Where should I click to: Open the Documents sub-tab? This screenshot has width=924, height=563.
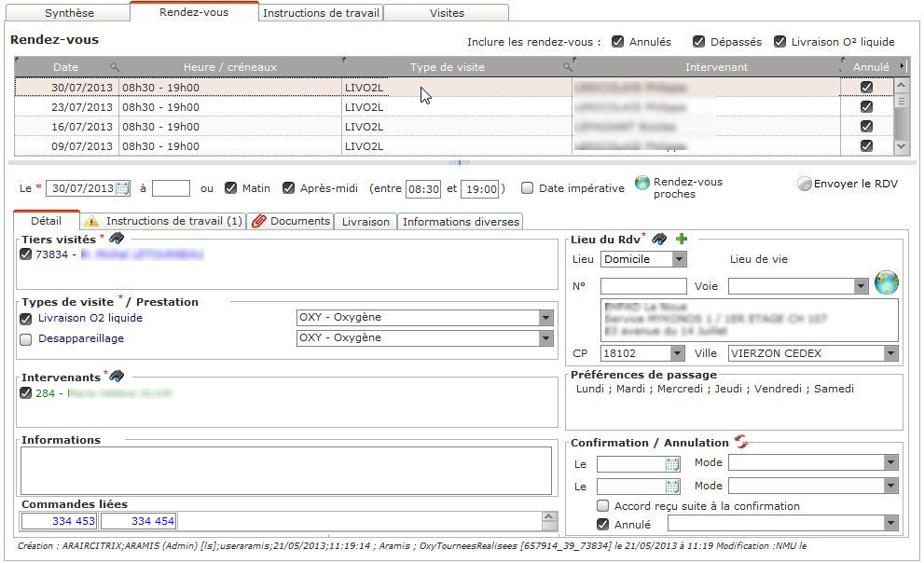tap(291, 221)
